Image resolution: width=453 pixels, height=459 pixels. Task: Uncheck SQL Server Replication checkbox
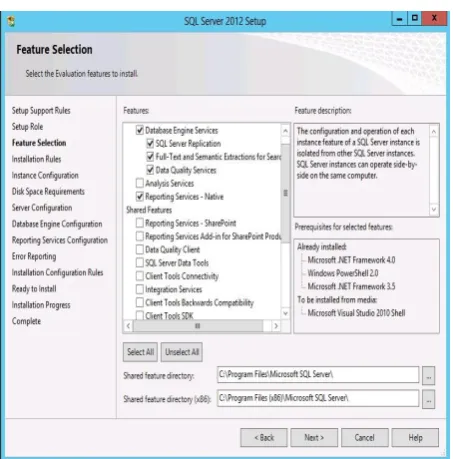(150, 143)
